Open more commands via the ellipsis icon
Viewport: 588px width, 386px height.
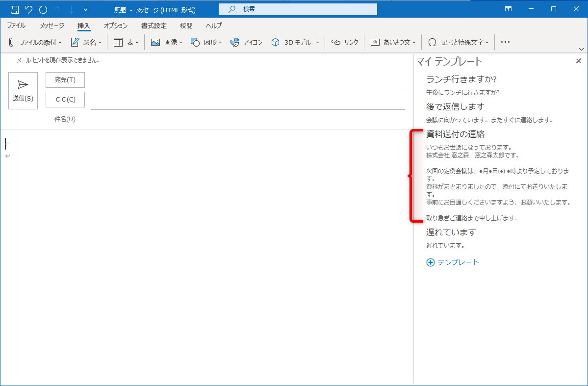(x=505, y=42)
